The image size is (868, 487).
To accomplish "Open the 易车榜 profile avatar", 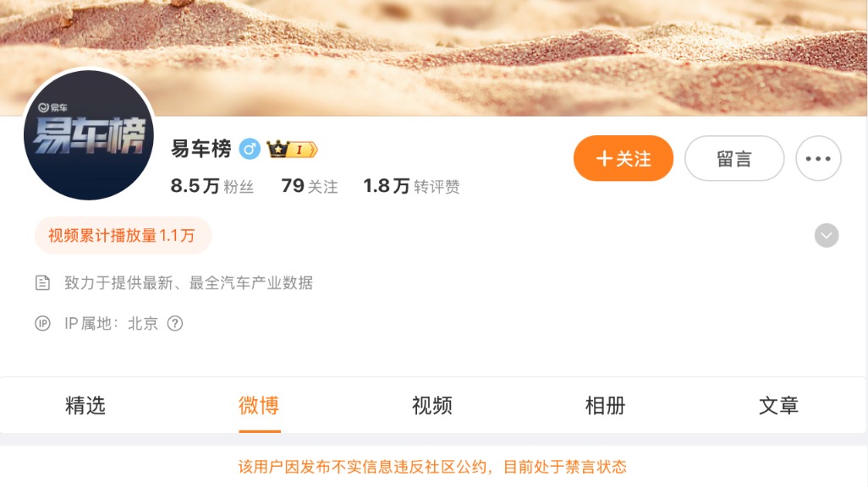I will 89,134.
